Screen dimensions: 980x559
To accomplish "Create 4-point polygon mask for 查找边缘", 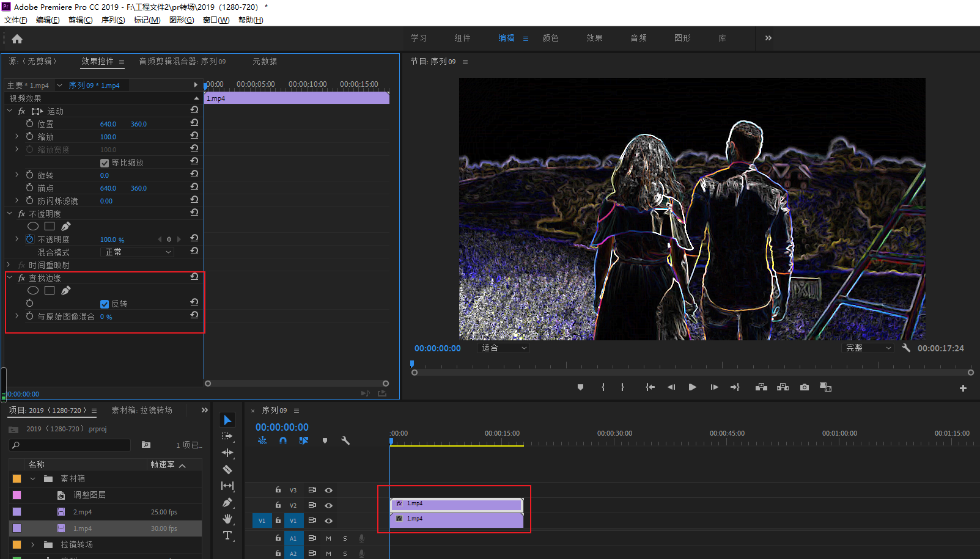I will click(x=50, y=291).
